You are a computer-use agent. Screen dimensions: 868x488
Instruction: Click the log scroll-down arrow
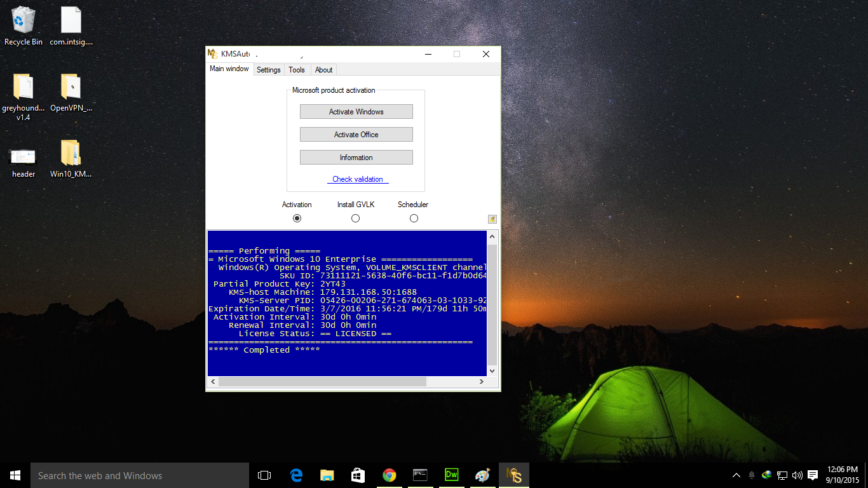click(x=492, y=370)
